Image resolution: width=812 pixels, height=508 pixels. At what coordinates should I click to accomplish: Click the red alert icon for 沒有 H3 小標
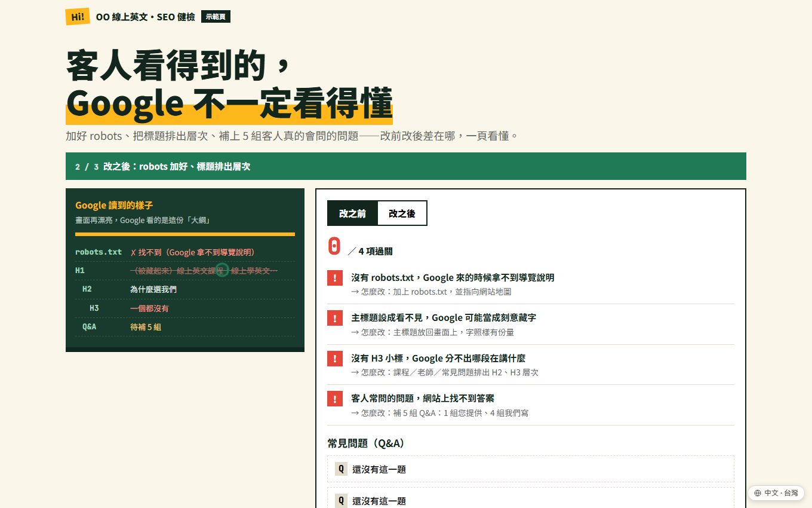[x=335, y=359]
